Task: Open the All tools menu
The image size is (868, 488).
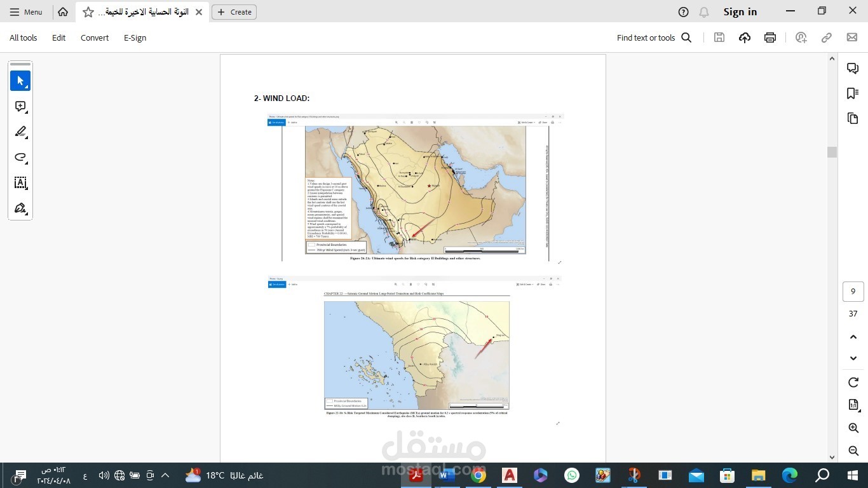Action: pos(24,37)
